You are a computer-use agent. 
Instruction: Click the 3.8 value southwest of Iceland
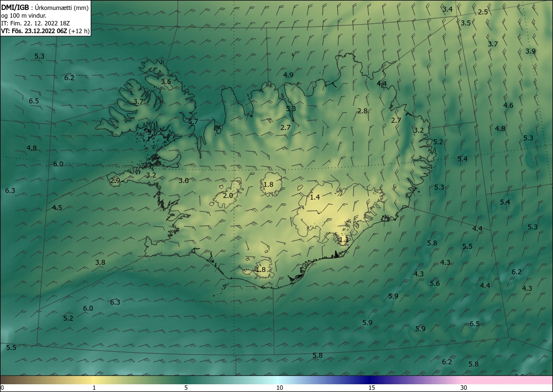tap(100, 262)
